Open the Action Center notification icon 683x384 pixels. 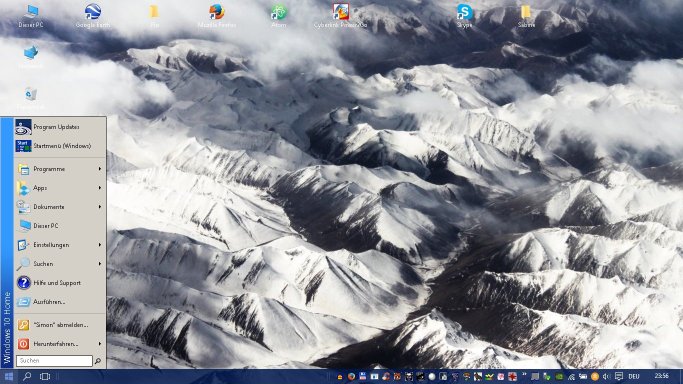pos(619,377)
